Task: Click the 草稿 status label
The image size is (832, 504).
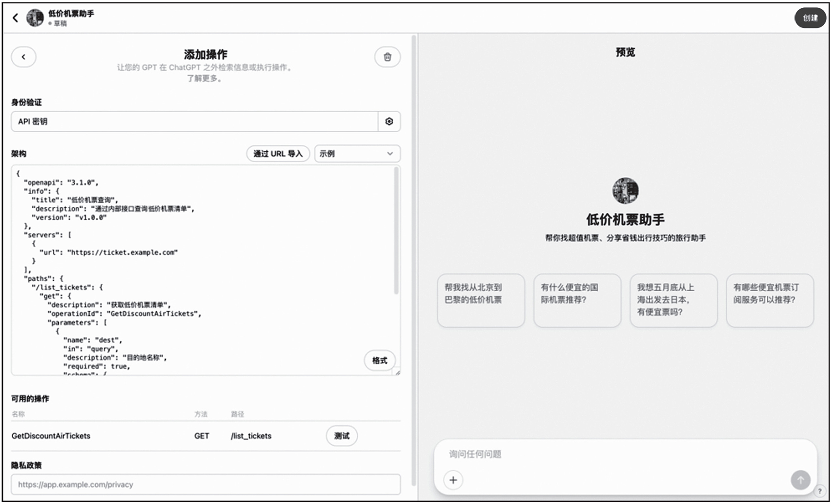Action: (60, 23)
